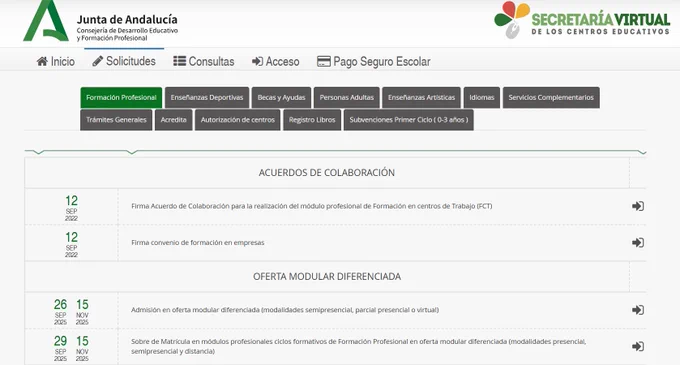Viewport: 680px width, 365px height.
Task: Go to Inicio in the navigation bar
Action: pyautogui.click(x=56, y=62)
